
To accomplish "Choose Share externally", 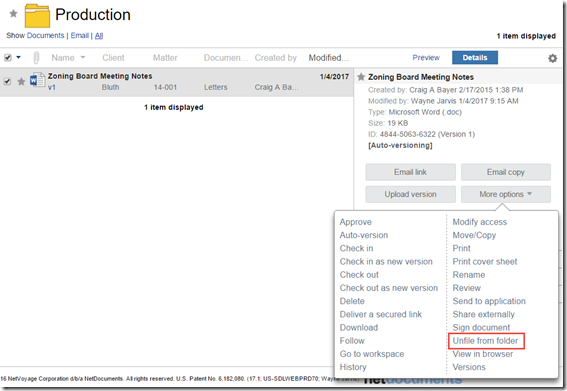I will pos(483,314).
